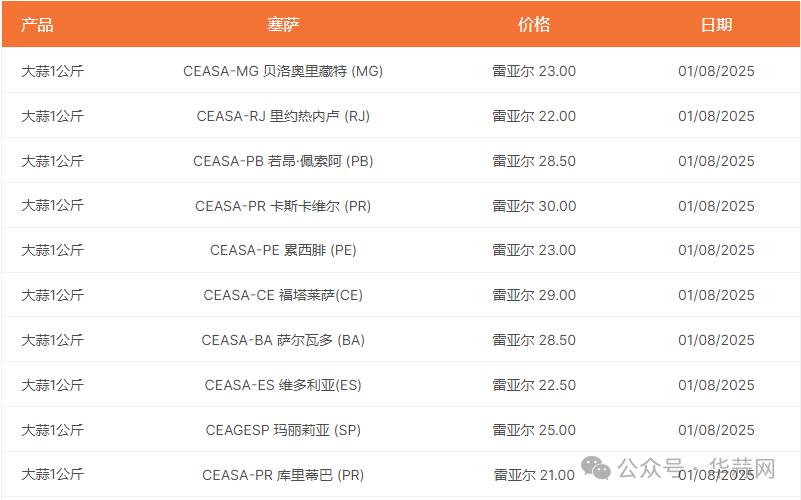Click 大蒜1公斤 in the 库里蒂巴 row
Image resolution: width=801 pixels, height=500 pixels.
pyautogui.click(x=52, y=475)
